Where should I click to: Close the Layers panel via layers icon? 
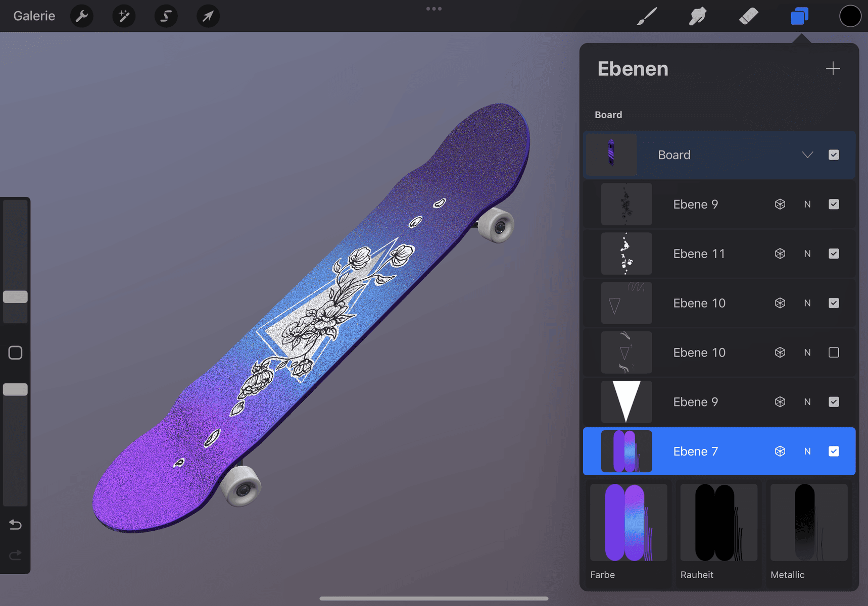(x=800, y=16)
